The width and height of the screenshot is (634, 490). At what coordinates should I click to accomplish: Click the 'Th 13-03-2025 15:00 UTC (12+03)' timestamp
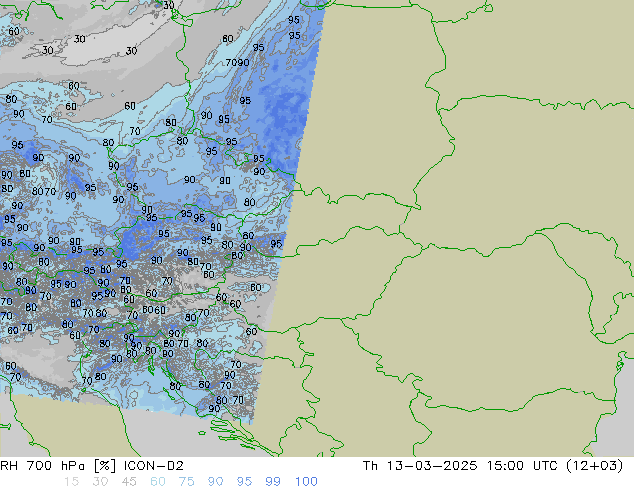493,466
